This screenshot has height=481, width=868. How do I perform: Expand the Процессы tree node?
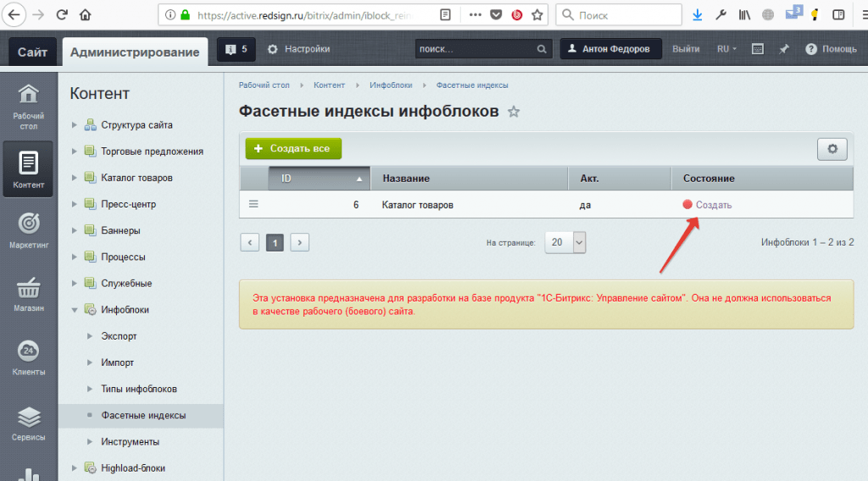point(75,257)
